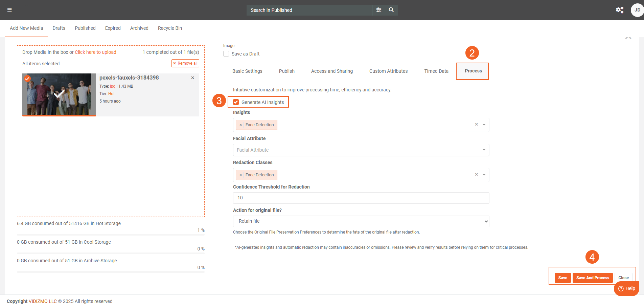644x308 pixels.
Task: Open the JD user profile avatar
Action: (x=637, y=10)
